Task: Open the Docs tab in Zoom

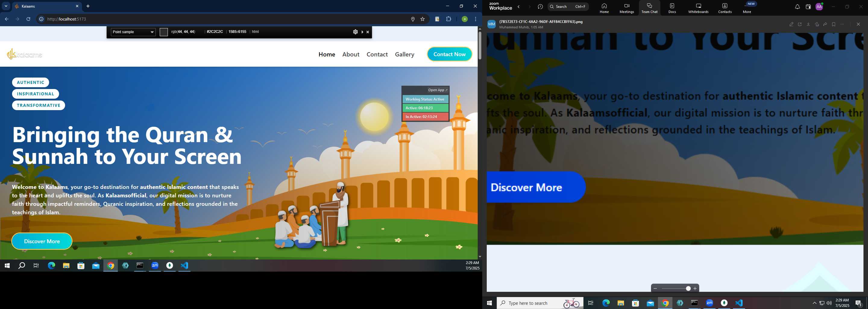Action: tap(672, 8)
